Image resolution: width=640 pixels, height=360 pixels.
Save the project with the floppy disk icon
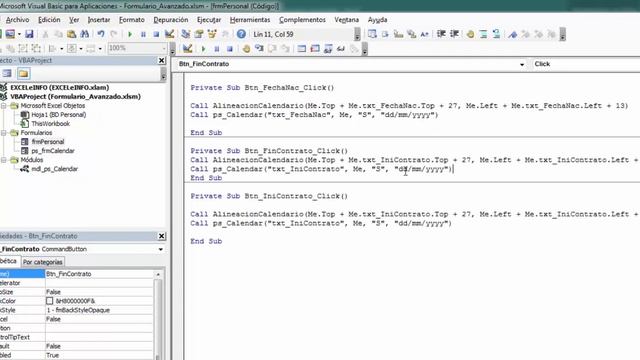(29, 34)
